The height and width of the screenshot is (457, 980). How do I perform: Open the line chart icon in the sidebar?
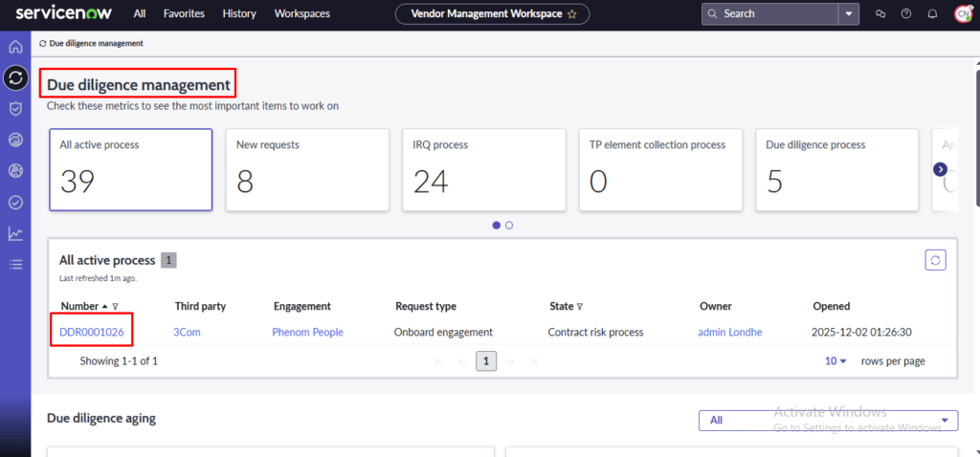tap(15, 233)
